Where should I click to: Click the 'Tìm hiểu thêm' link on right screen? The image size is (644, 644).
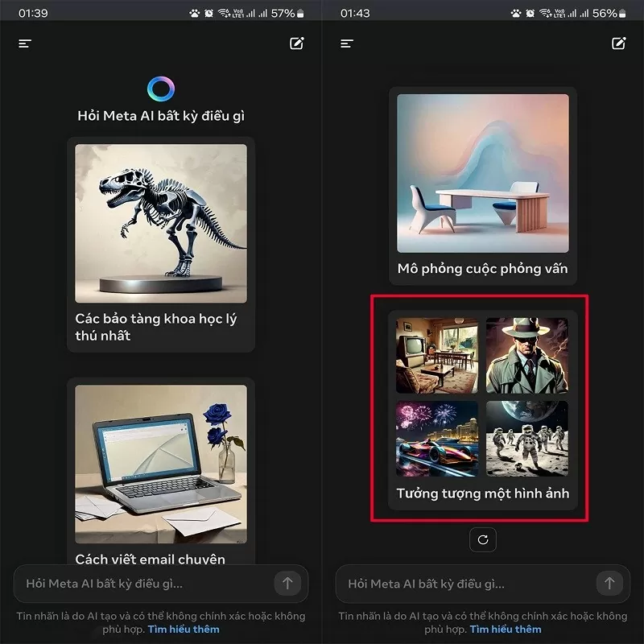coord(506,629)
